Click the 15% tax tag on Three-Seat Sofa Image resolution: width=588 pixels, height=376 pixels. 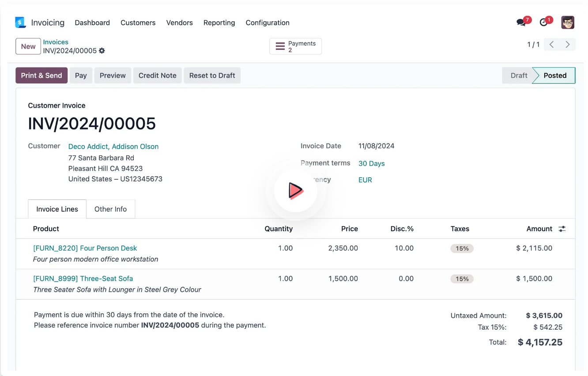[x=462, y=279]
